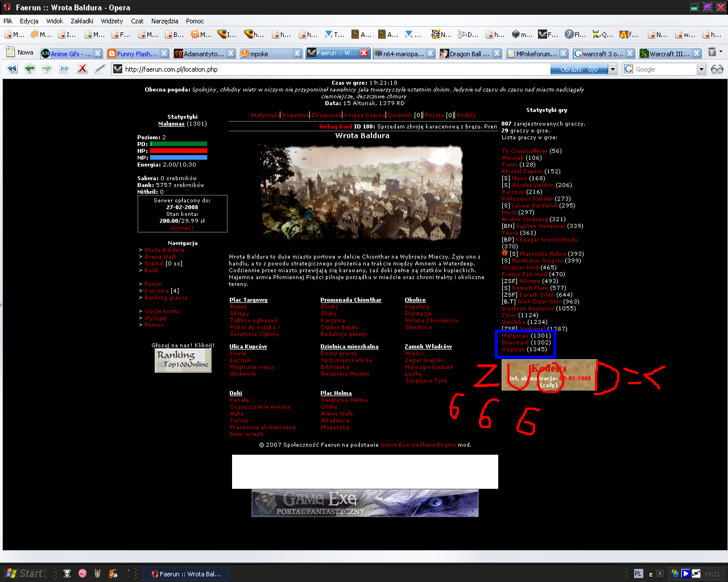Screen dimensions: 728x582
Task: Close the Adamantyto tab
Action: click(231, 53)
